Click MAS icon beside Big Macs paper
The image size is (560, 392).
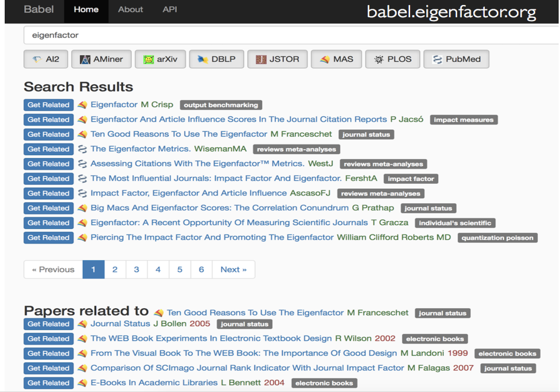click(82, 208)
